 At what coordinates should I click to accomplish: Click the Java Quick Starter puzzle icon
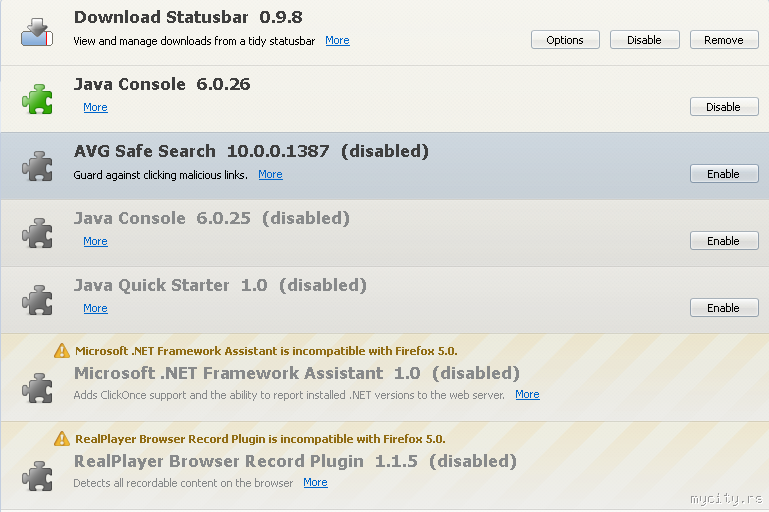pos(37,300)
